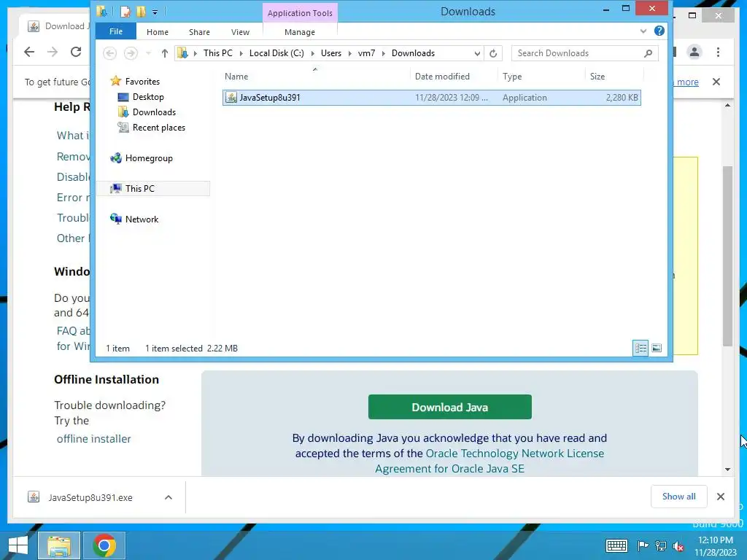Open JavaSetup8u391.exe download item
The width and height of the screenshot is (747, 560).
[90, 497]
